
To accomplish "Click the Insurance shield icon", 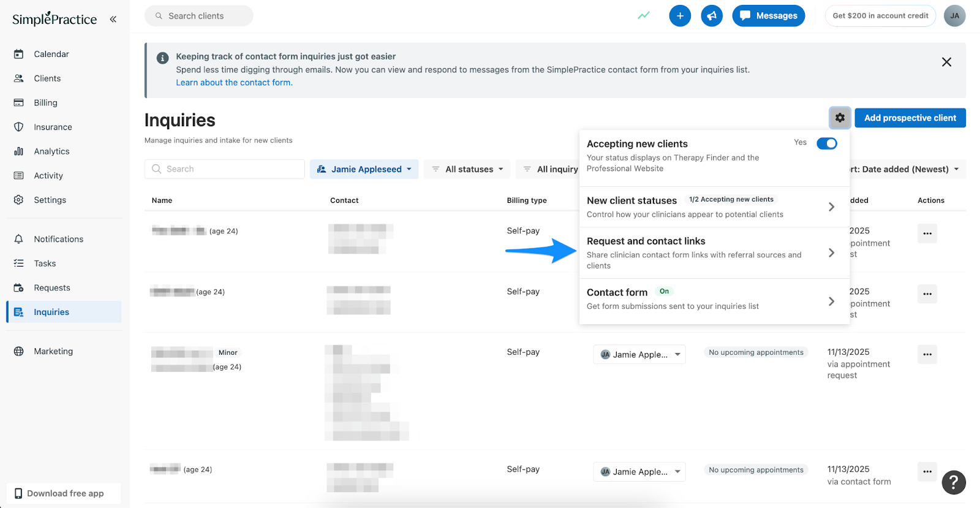I will 18,127.
